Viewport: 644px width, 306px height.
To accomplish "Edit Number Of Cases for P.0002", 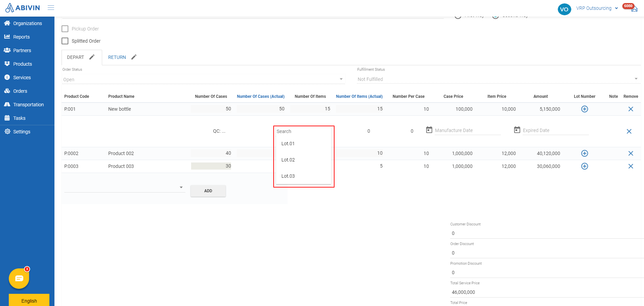I will click(x=211, y=153).
